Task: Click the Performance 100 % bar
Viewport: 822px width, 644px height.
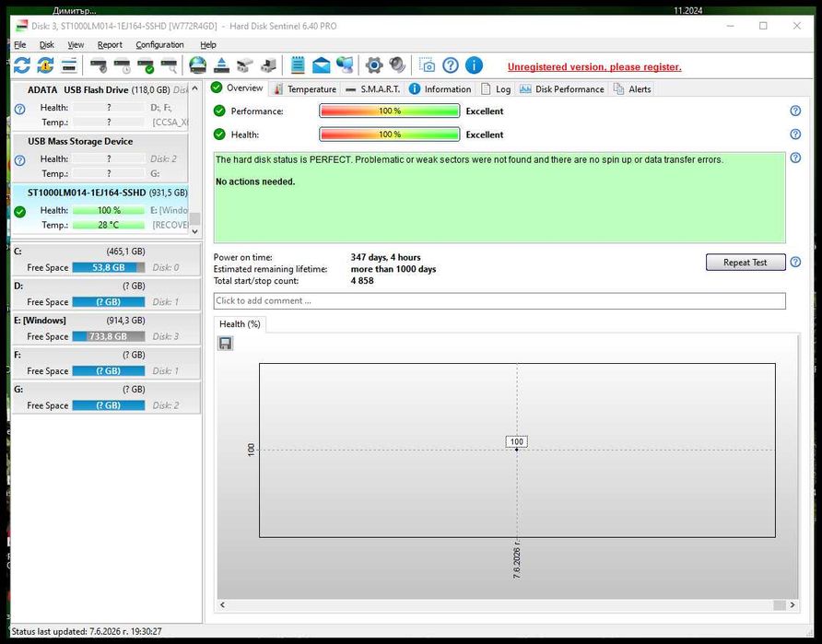Action: [x=390, y=111]
